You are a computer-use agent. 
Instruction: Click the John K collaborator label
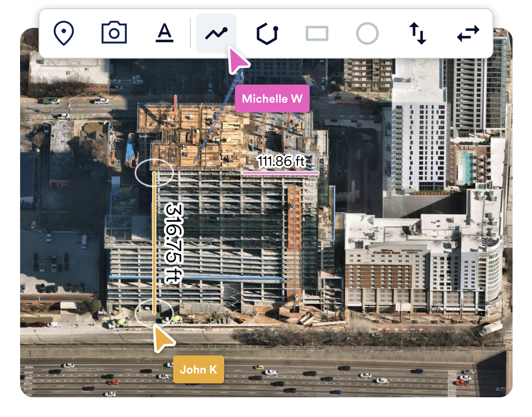click(x=199, y=369)
